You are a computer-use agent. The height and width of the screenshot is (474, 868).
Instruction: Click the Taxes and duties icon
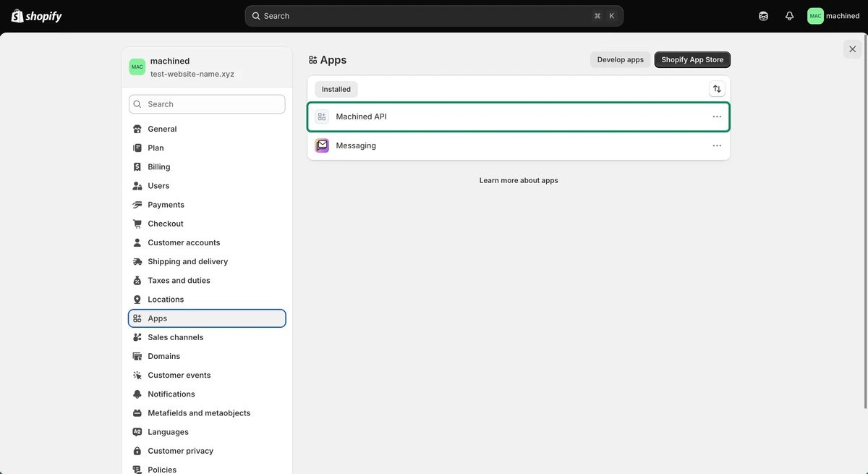coord(137,280)
